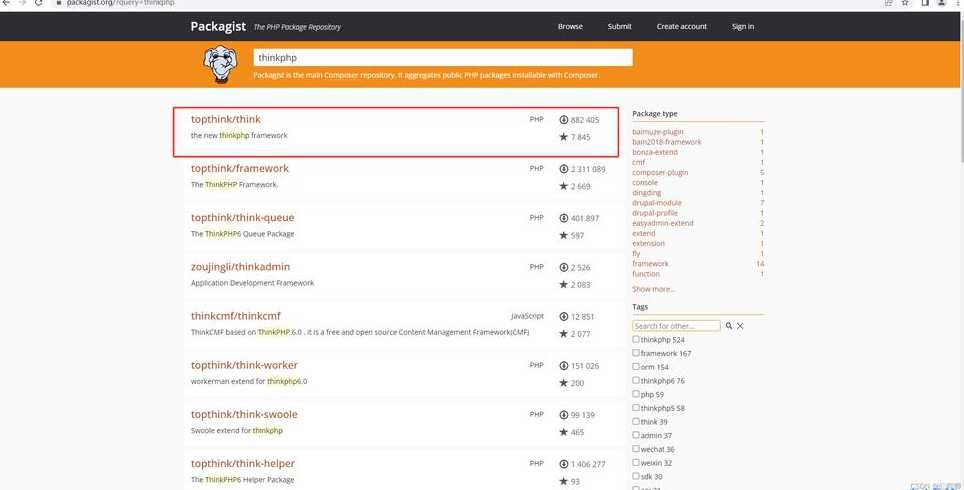
Task: Filter by cmf package type
Action: point(639,162)
